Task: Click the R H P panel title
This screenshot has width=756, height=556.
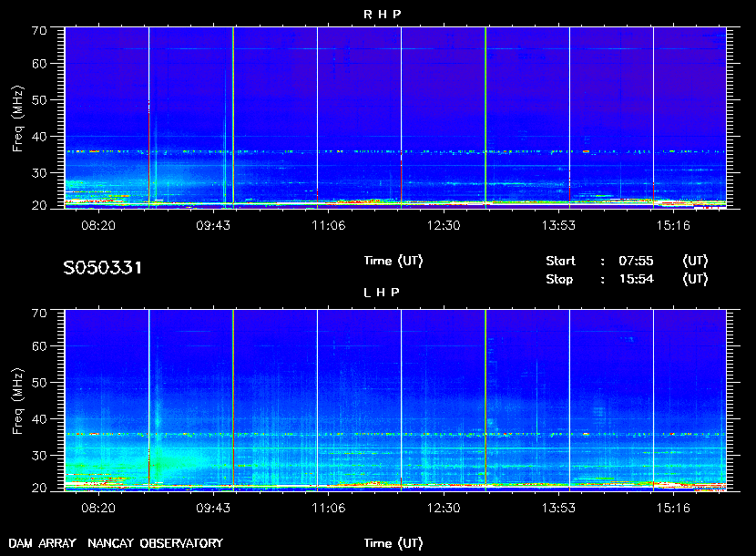Action: point(382,14)
